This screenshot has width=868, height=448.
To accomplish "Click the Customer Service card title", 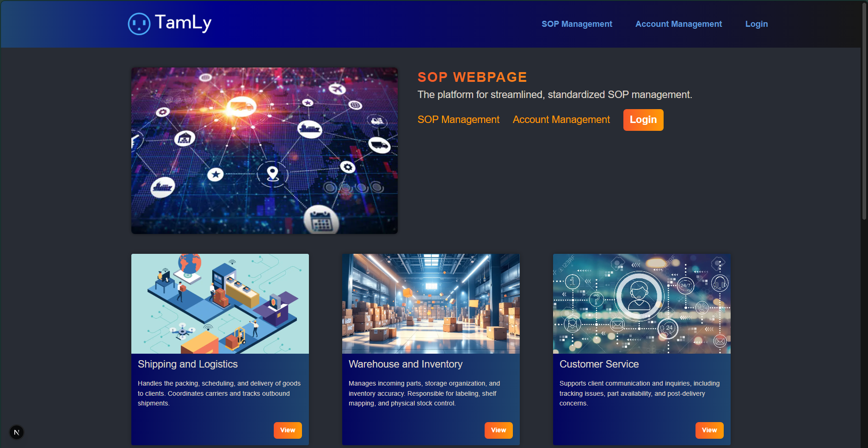I will 599,364.
